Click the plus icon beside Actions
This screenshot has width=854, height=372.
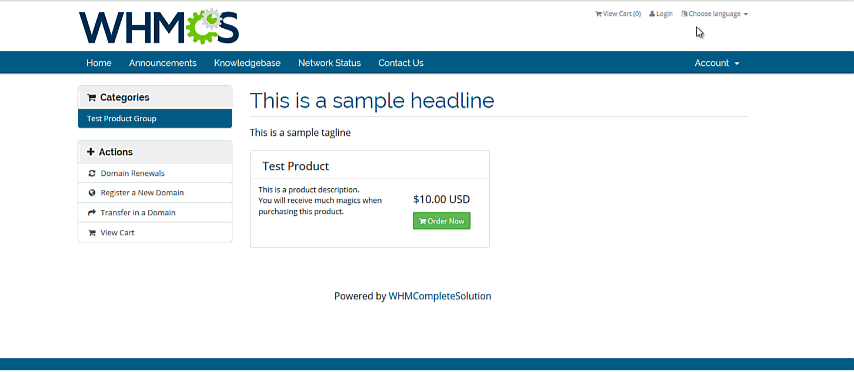pos(91,152)
